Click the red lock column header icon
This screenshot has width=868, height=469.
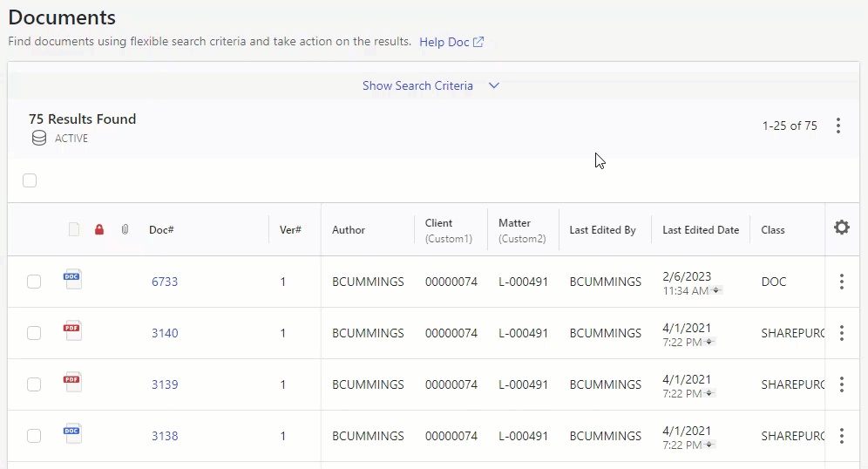pos(99,230)
